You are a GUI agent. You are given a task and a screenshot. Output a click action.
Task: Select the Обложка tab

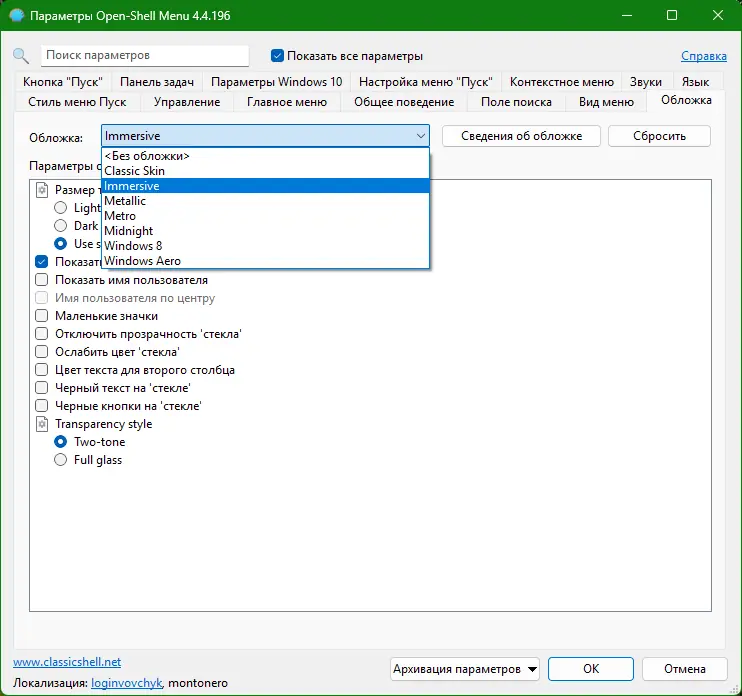point(686,100)
